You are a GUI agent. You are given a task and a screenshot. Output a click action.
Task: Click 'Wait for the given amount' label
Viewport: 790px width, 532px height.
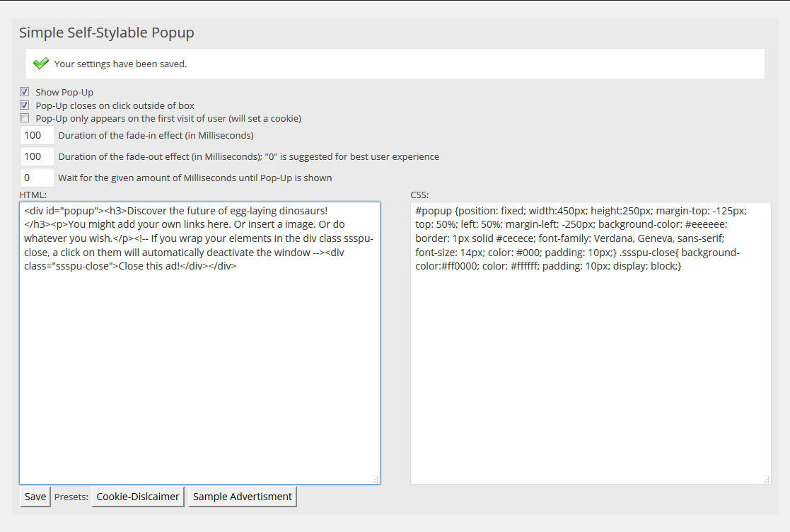[x=195, y=178]
